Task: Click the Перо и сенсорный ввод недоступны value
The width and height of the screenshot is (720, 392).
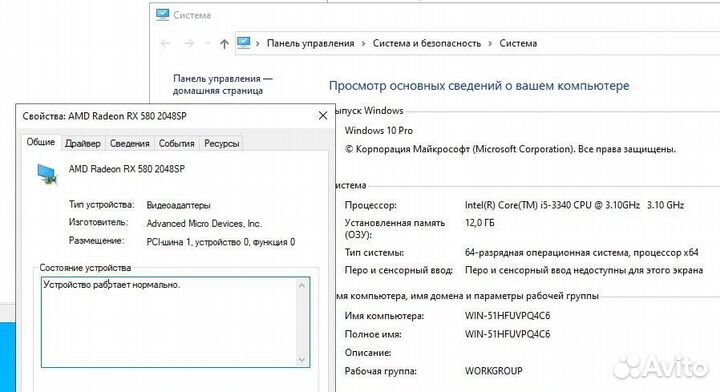Action: click(584, 270)
